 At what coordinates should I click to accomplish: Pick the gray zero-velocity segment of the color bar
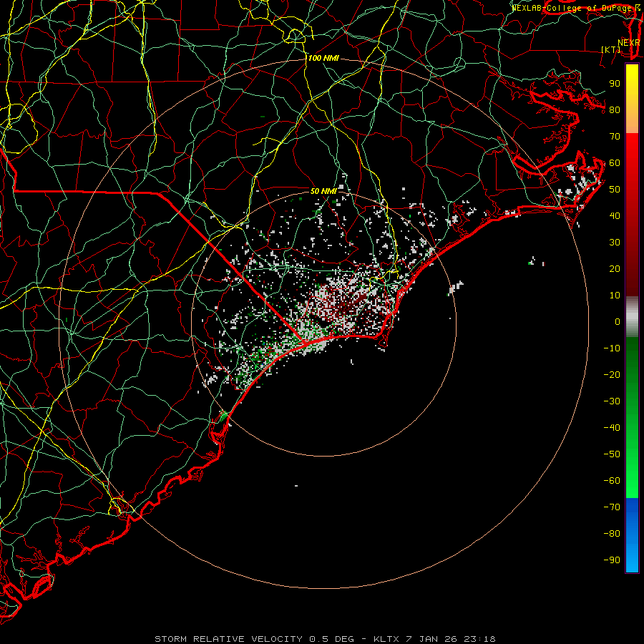tap(632, 317)
